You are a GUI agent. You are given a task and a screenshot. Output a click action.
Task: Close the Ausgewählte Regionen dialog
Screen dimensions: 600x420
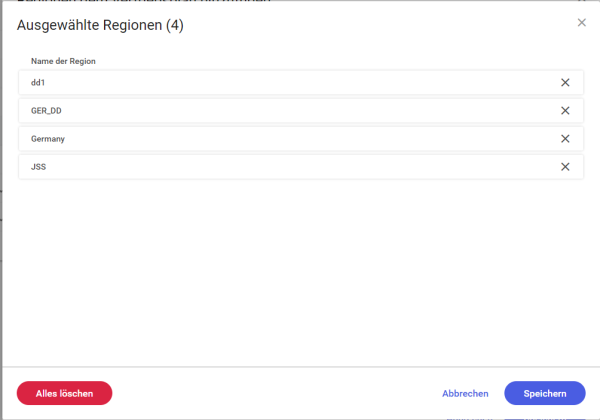pos(582,23)
